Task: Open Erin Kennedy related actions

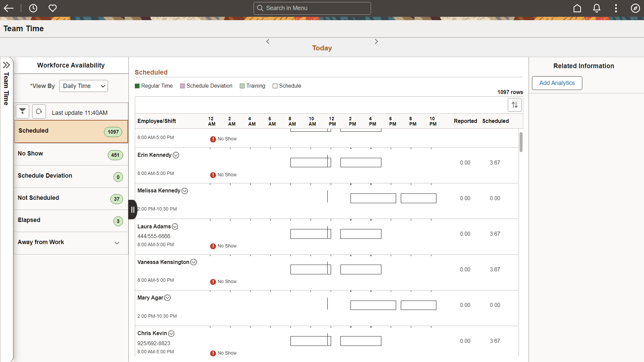Action: [176, 155]
